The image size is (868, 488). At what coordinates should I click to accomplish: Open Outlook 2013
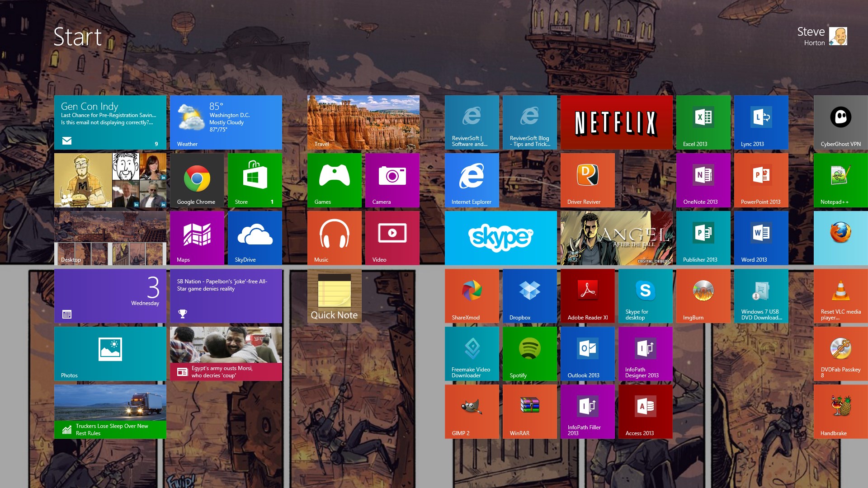pos(587,354)
